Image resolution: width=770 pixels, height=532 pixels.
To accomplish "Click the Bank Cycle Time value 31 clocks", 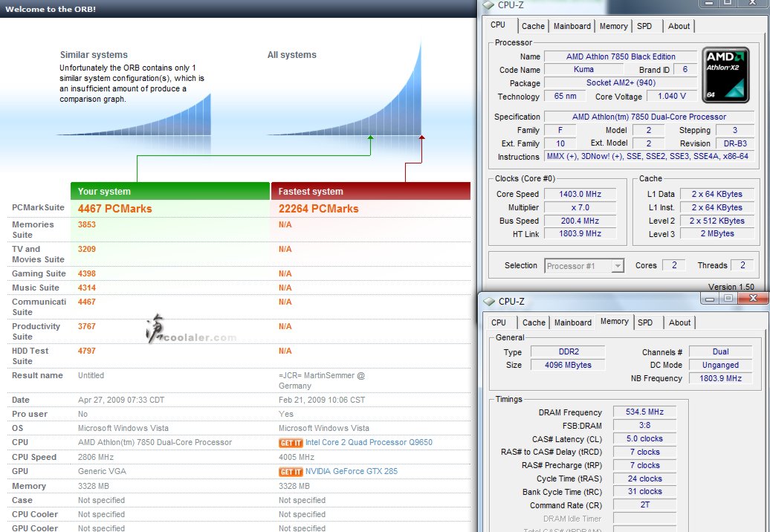I will [645, 491].
